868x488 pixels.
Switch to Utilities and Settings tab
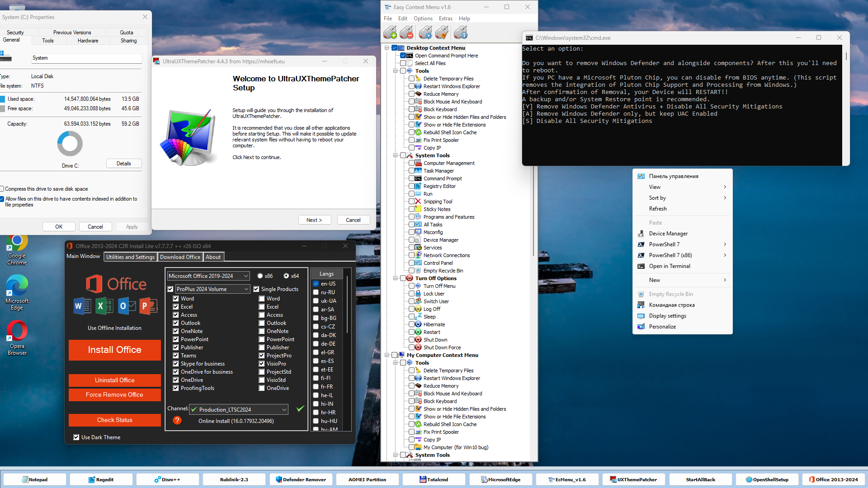[130, 257]
